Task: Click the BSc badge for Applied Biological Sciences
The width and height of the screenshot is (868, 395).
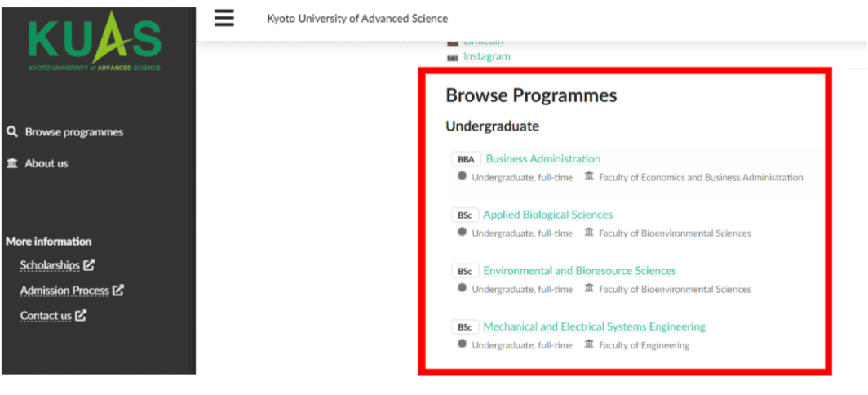Action: click(x=465, y=215)
